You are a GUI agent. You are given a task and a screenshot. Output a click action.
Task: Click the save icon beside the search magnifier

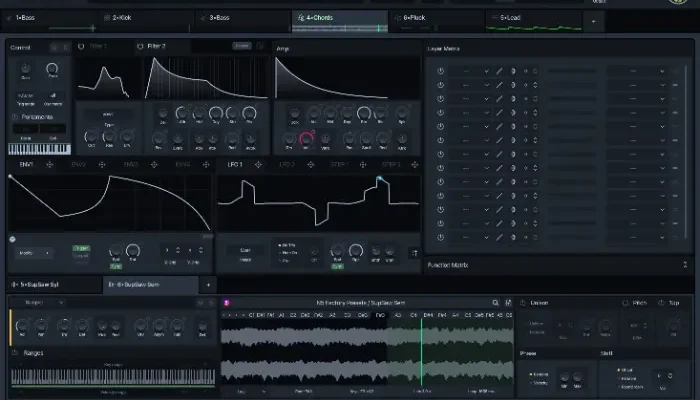pyautogui.click(x=509, y=302)
